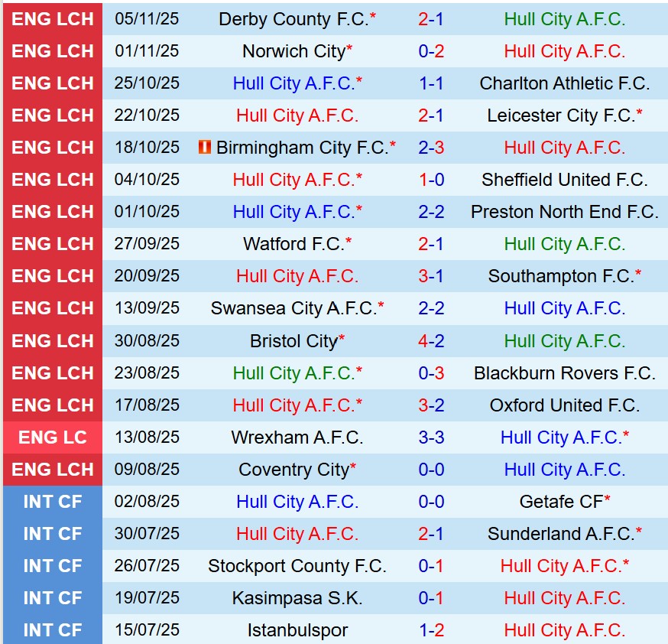Select the Southampton F.C. team link

click(561, 276)
